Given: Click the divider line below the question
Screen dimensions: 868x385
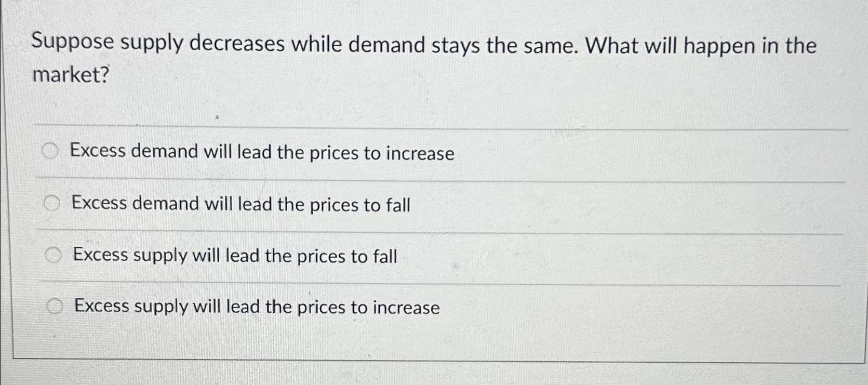Looking at the screenshot, I should (x=416, y=126).
